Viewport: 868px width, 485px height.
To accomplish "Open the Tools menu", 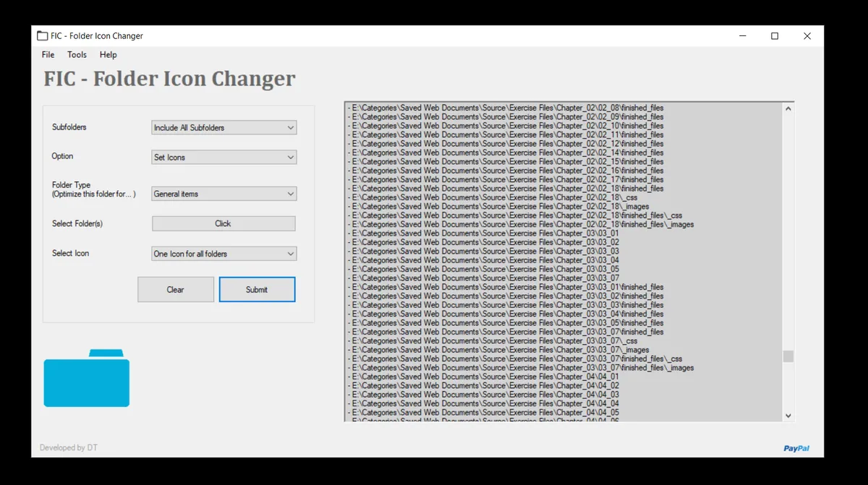I will coord(77,54).
